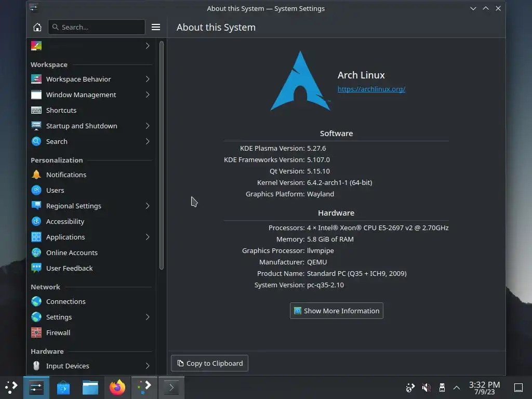This screenshot has height=399, width=532.
Task: Open Online Accounts icon
Action: pyautogui.click(x=36, y=253)
